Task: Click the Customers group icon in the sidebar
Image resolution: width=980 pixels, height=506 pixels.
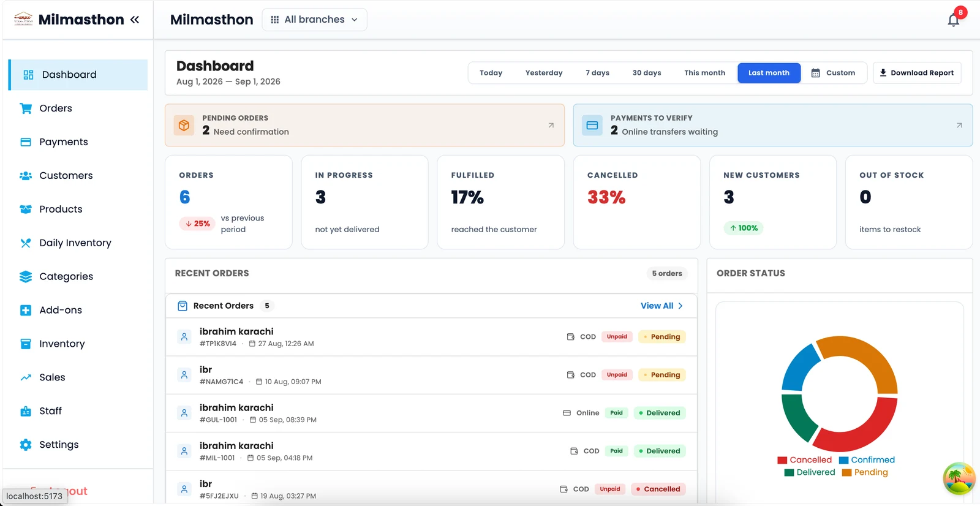Action: (26, 176)
